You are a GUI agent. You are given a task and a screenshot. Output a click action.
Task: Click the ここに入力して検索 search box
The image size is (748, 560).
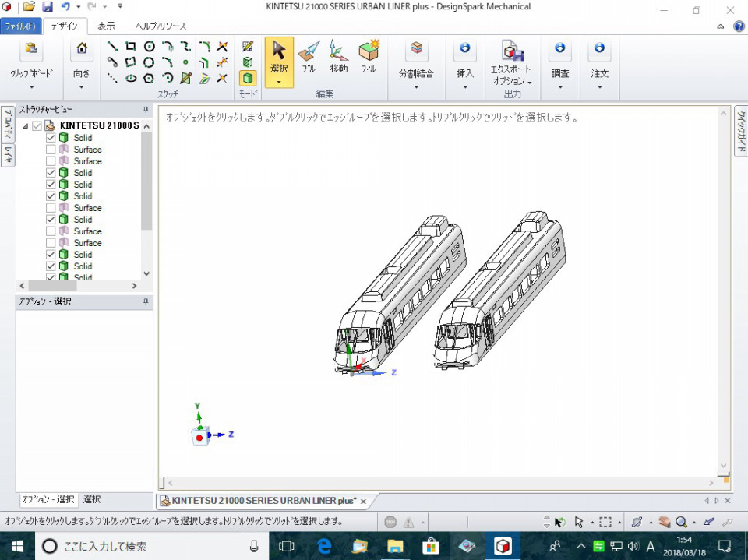click(x=152, y=546)
